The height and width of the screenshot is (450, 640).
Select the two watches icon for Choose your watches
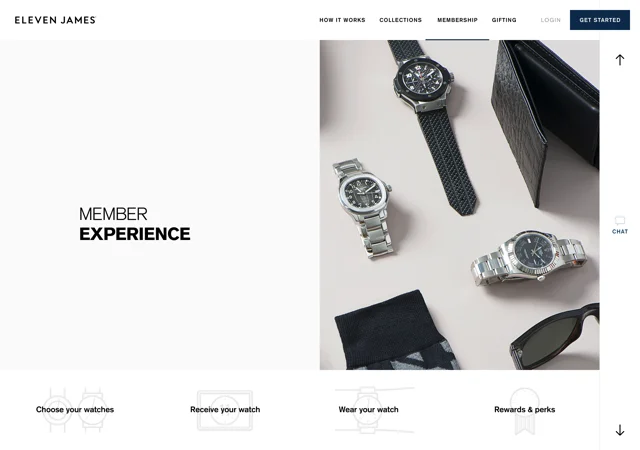coord(75,410)
